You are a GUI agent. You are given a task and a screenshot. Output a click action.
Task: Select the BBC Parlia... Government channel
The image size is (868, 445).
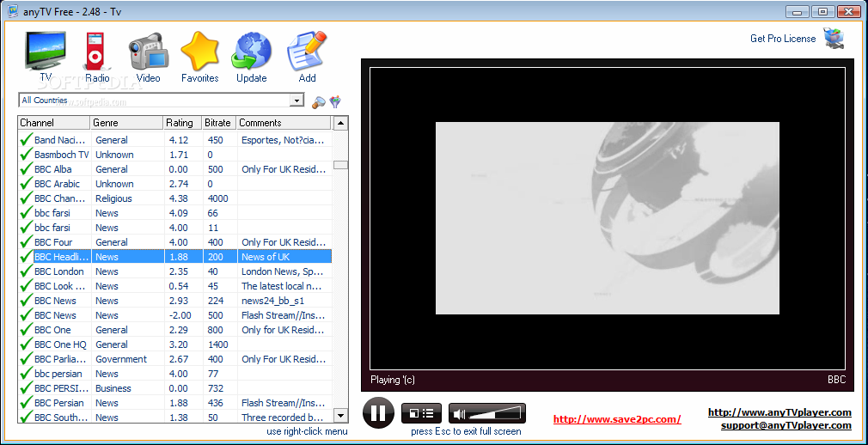point(175,359)
